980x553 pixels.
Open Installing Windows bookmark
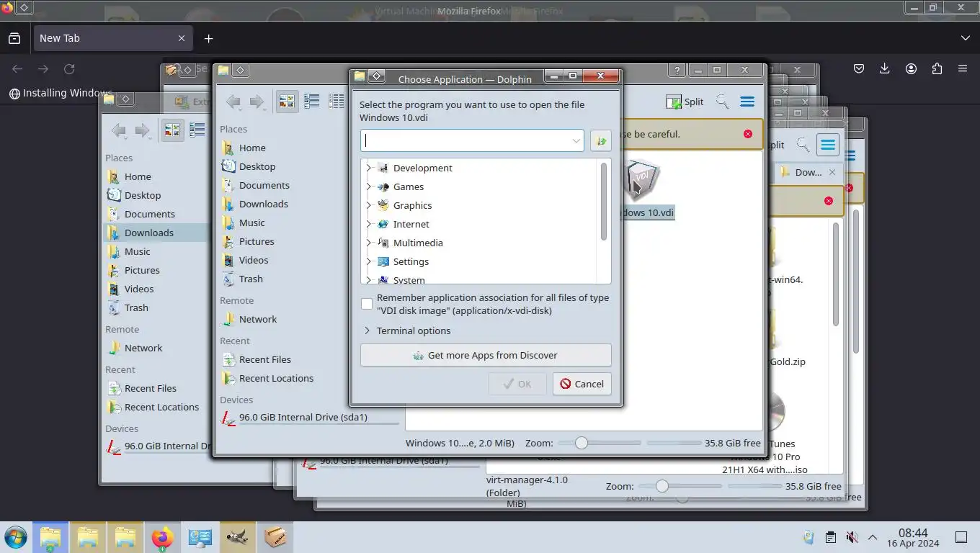coord(61,93)
